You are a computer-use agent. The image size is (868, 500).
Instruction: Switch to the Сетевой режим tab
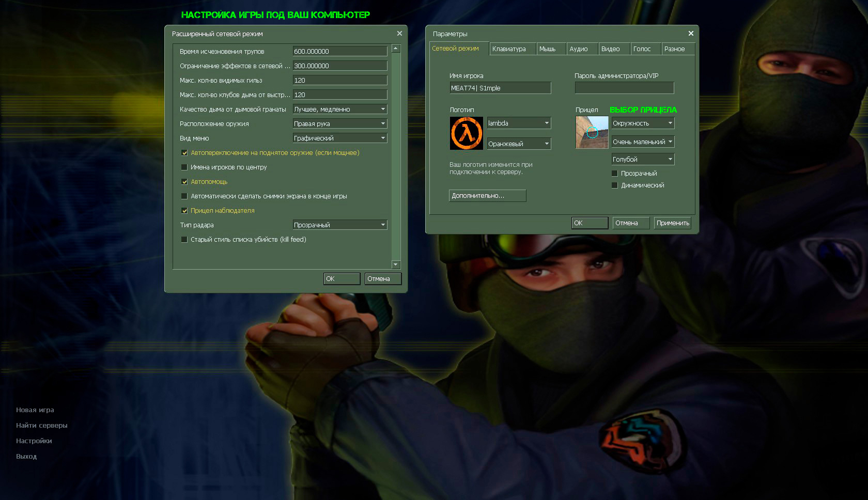click(x=459, y=49)
